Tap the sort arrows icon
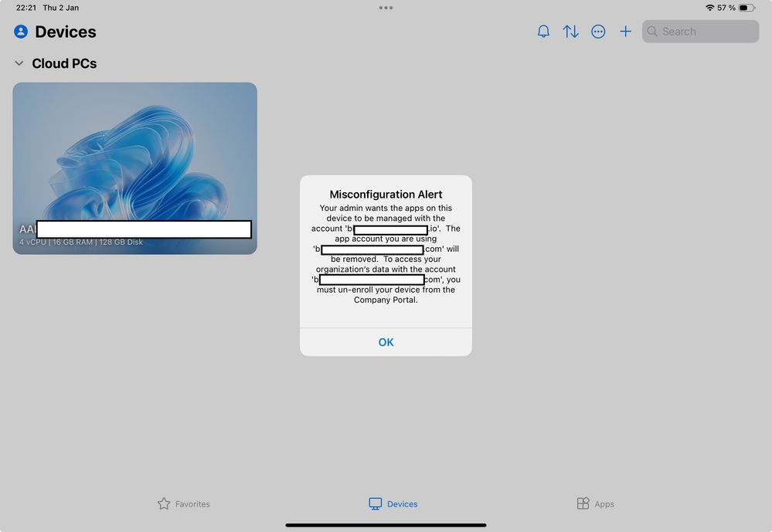The image size is (772, 532). pyautogui.click(x=570, y=32)
